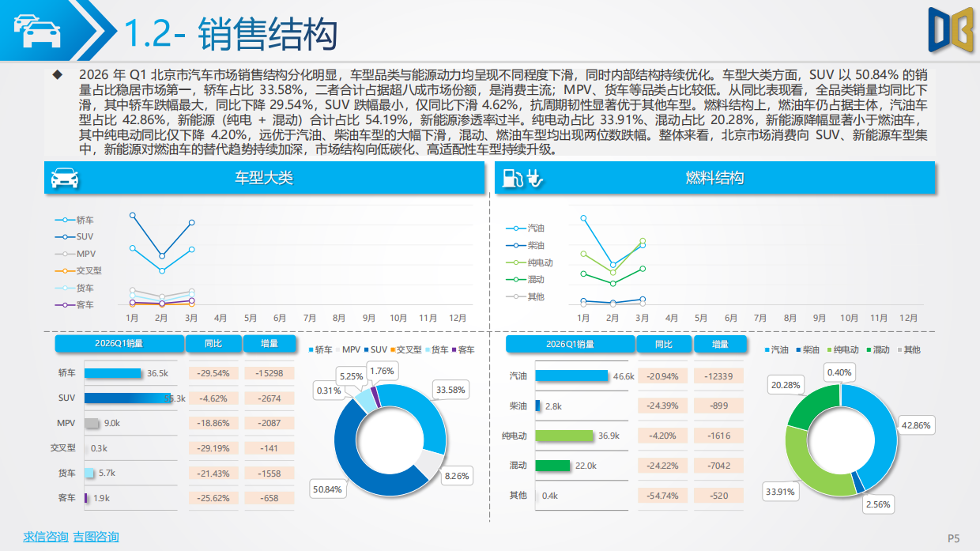980x551 pixels.
Task: Click the 纯电动 bar showing 36.9k
Action: point(563,436)
